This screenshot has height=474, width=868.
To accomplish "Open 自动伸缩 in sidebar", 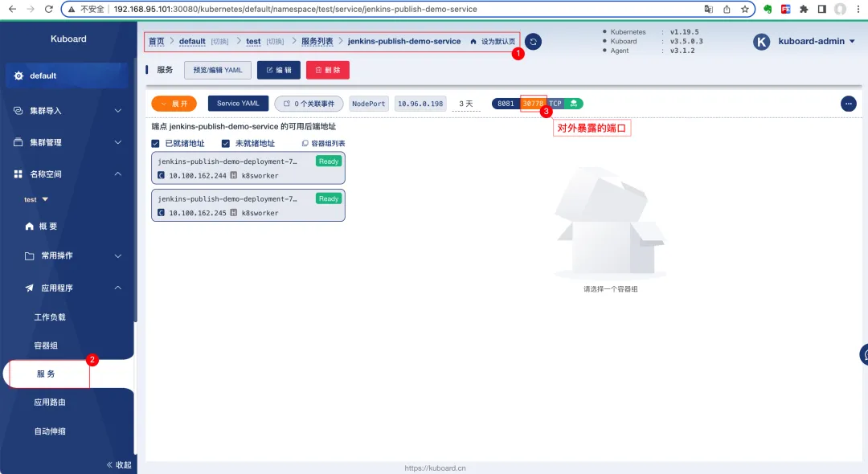I will [50, 431].
